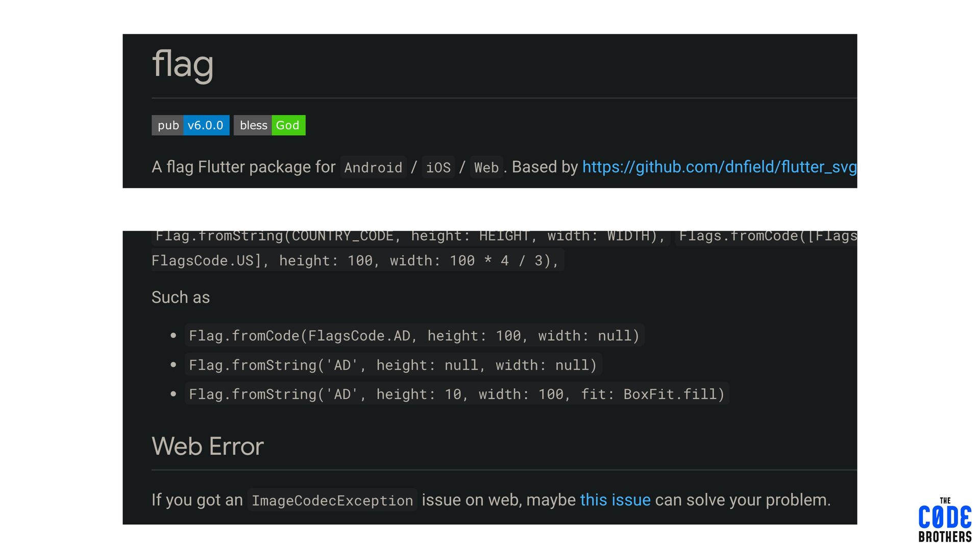Open the github.com/dnfield/flutter_svg link
Screen dimensions: 980x551
coord(719,167)
